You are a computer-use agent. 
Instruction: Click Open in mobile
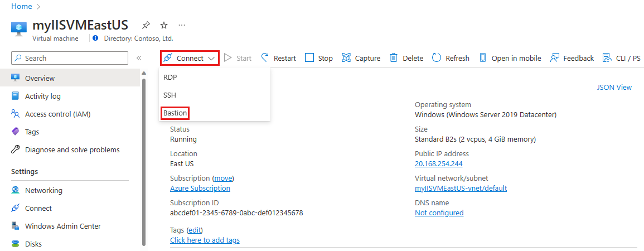(x=510, y=59)
